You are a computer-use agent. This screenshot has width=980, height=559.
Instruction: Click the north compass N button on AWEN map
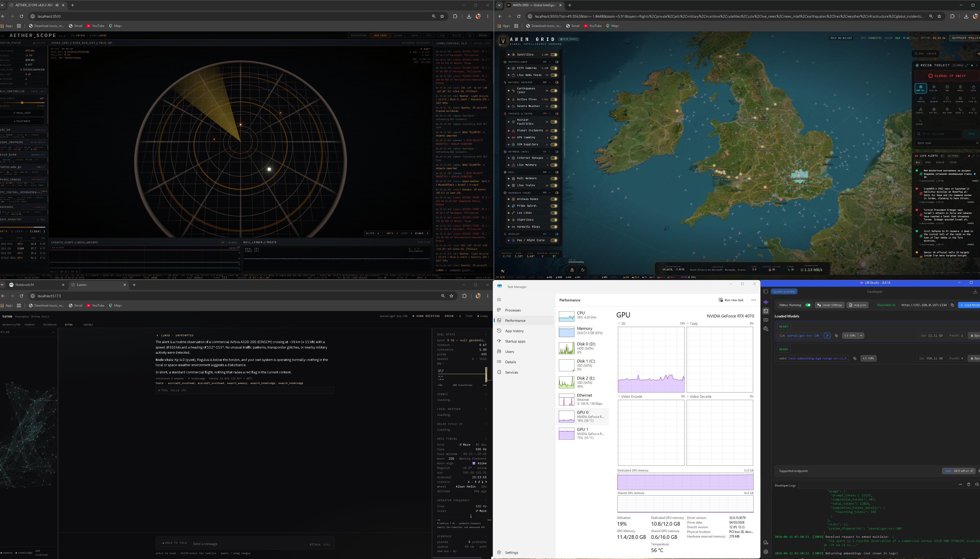[503, 271]
